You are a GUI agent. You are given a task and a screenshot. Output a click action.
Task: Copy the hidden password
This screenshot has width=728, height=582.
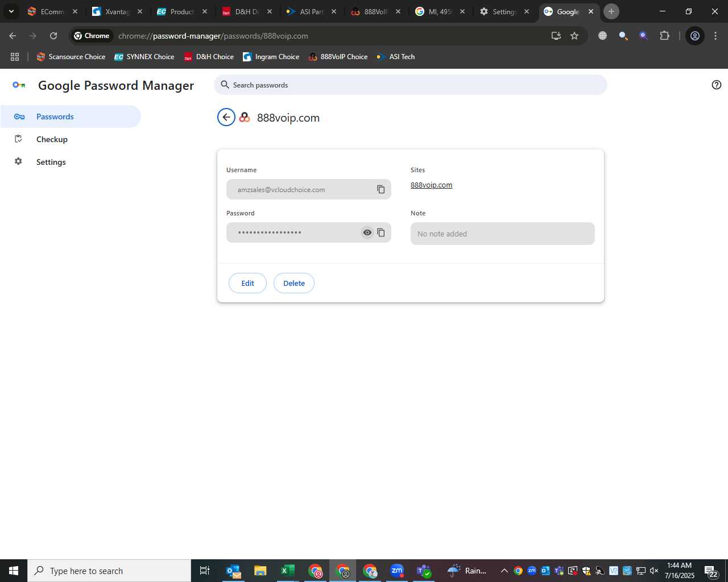381,232
